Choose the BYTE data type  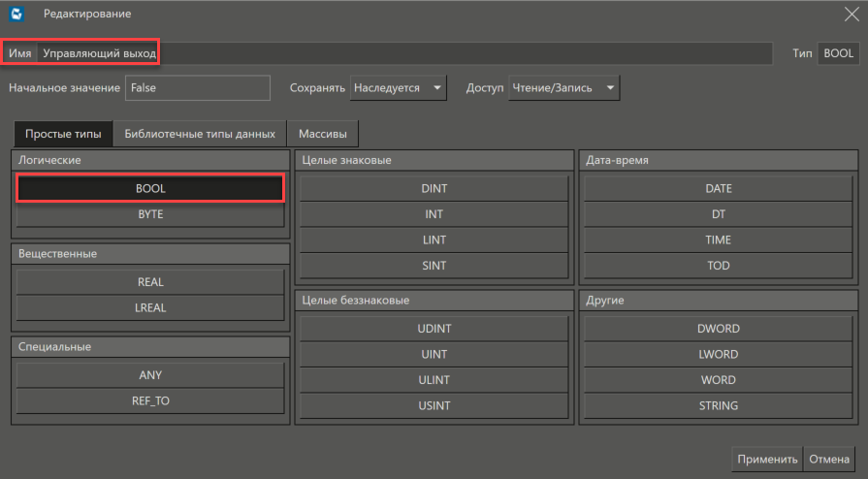pyautogui.click(x=150, y=214)
